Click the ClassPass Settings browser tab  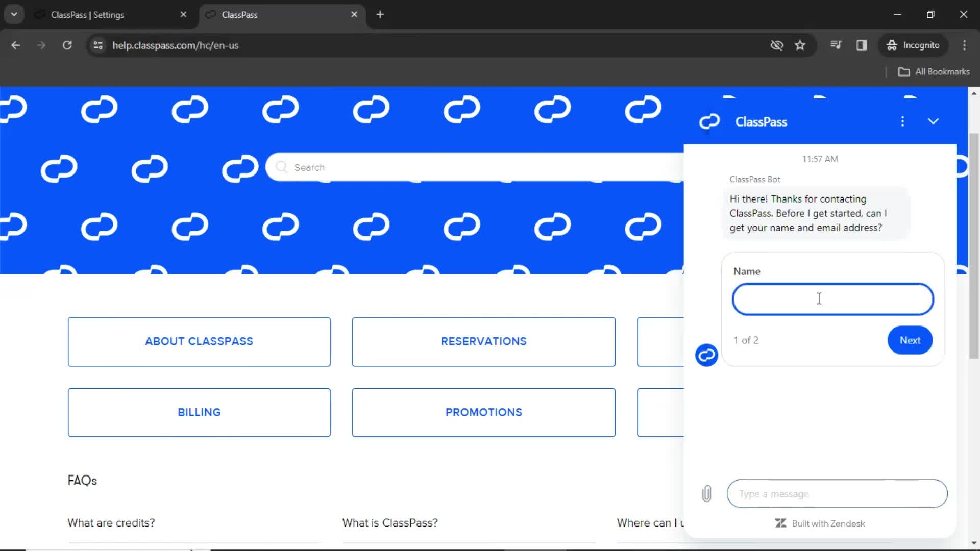click(x=103, y=14)
